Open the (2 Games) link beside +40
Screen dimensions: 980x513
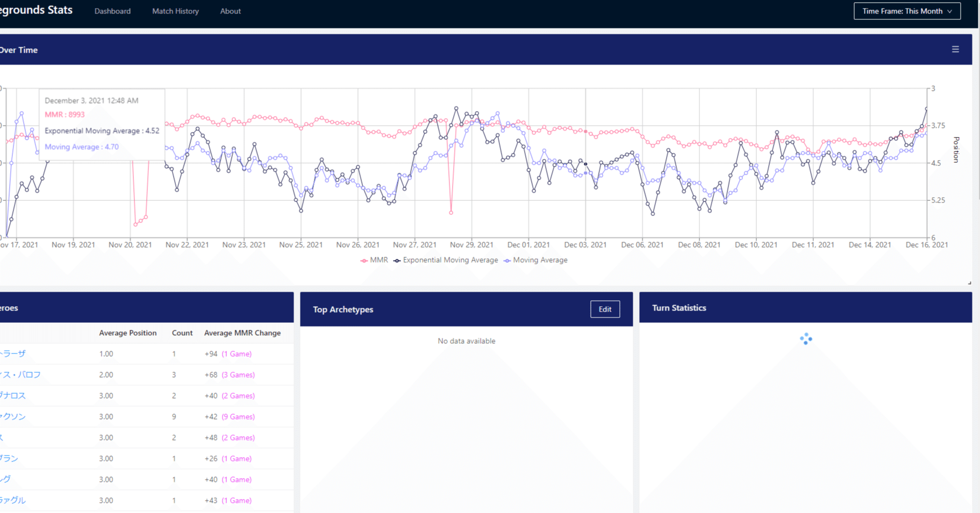pyautogui.click(x=238, y=396)
